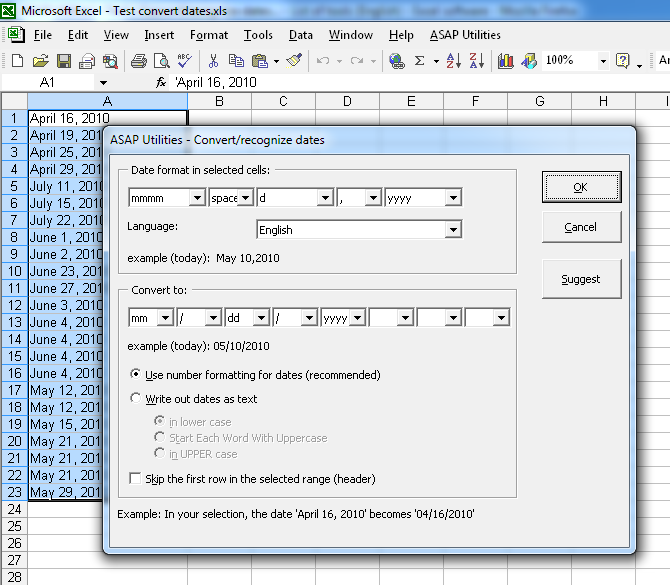Click the Cancel button in dialog
This screenshot has width=670, height=585.
point(581,227)
